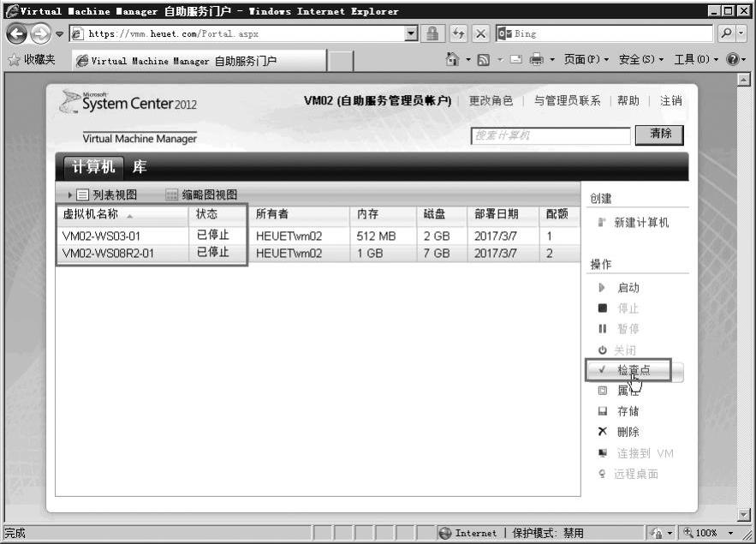This screenshot has width=756, height=544.
Task: Click the 与管理员联系 link
Action: 567,100
